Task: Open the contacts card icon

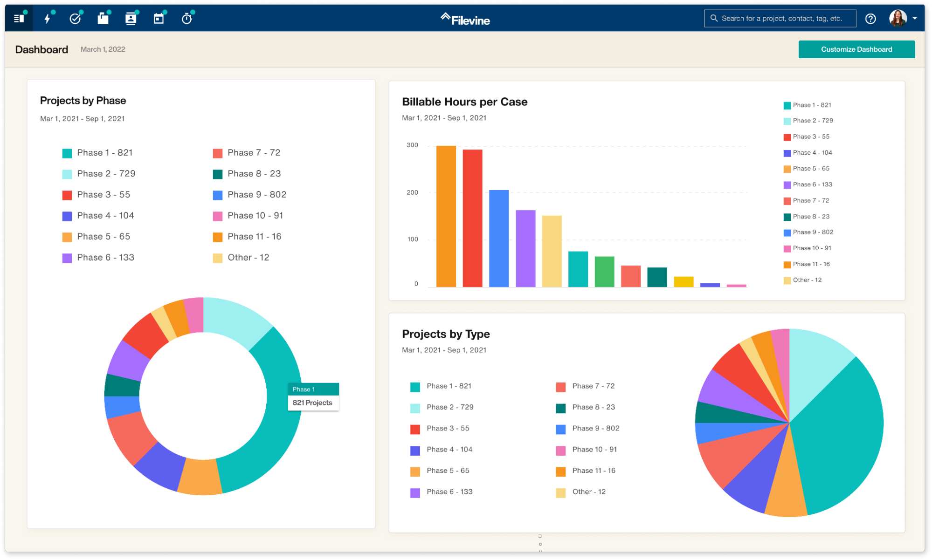Action: (131, 18)
